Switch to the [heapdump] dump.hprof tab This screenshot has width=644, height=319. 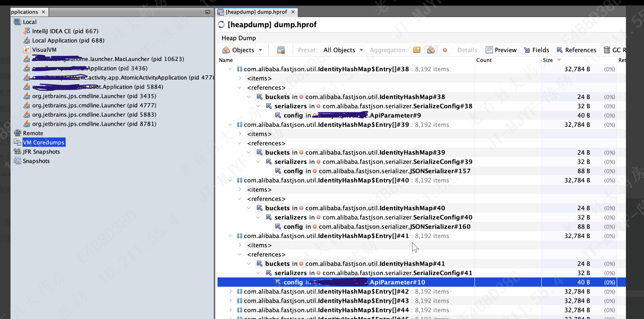(256, 12)
